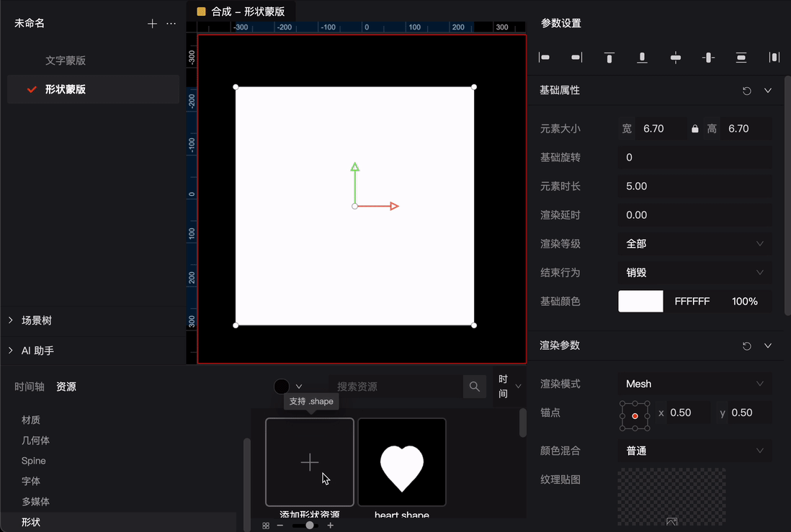The width and height of the screenshot is (791, 532).
Task: Click the black circle preview background swatch
Action: pos(282,387)
